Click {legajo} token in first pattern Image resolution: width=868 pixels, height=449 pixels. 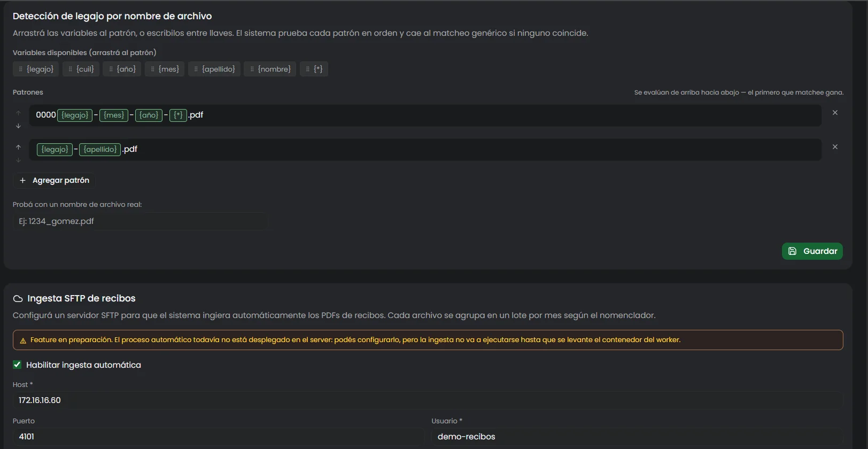75,115
